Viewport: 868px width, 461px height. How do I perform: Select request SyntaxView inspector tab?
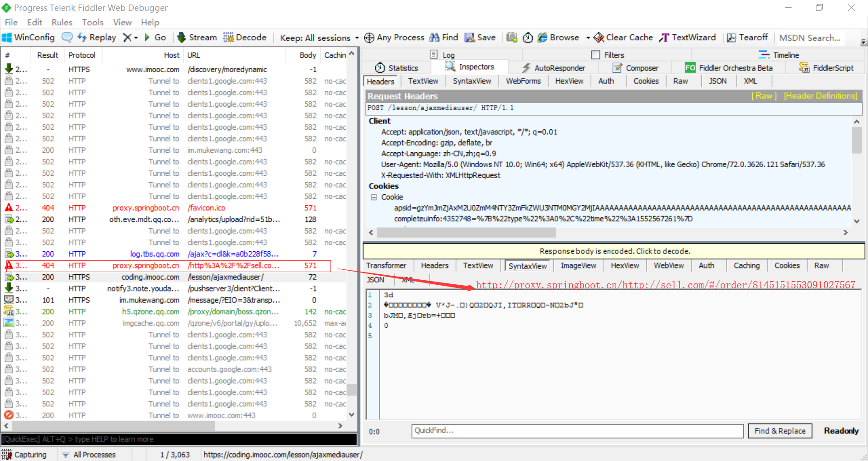tap(472, 81)
